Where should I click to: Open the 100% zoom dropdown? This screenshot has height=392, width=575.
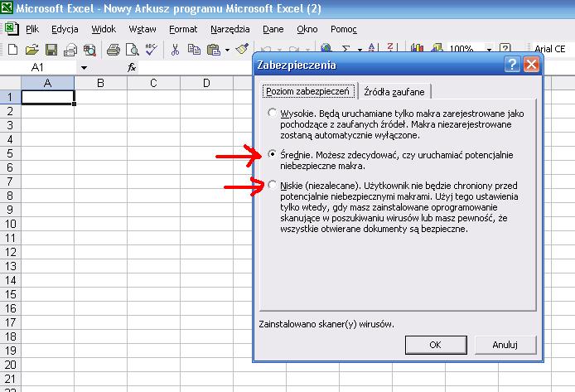[489, 49]
